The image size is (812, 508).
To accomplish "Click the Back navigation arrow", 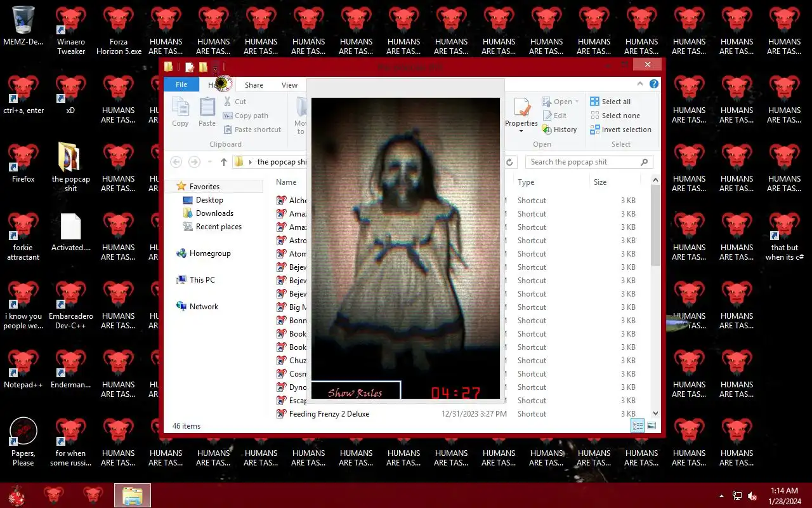I will 176,162.
